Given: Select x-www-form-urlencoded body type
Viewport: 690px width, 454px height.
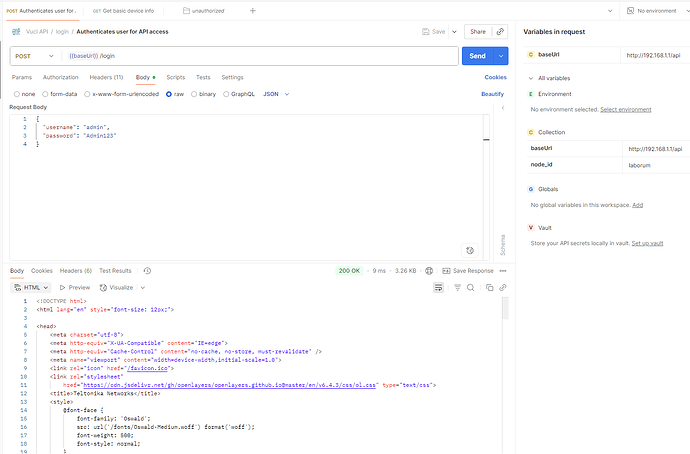Looking at the screenshot, I should pos(87,94).
